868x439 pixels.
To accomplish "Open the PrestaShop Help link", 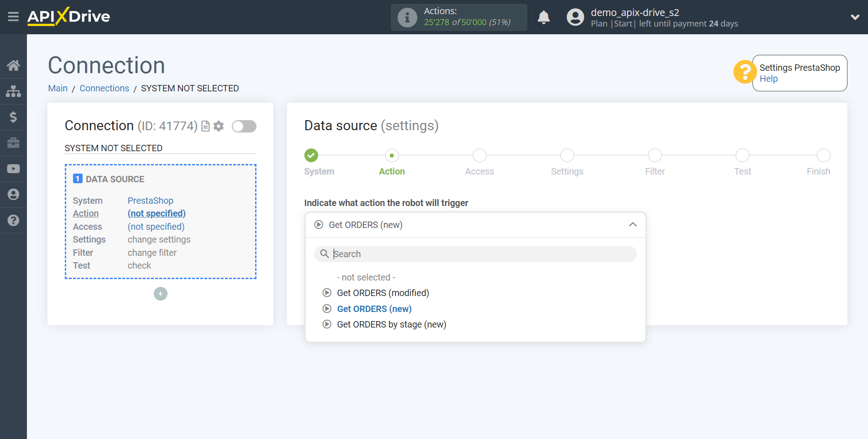I will (x=769, y=79).
